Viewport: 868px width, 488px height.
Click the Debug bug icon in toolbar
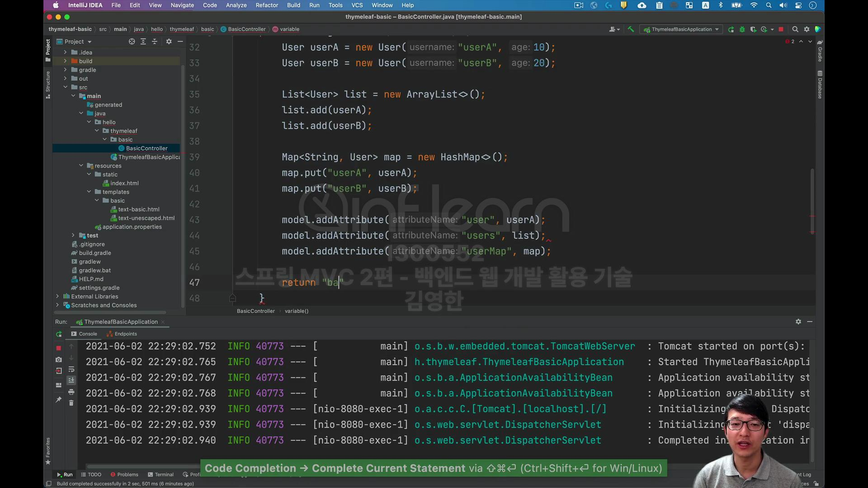tap(742, 29)
